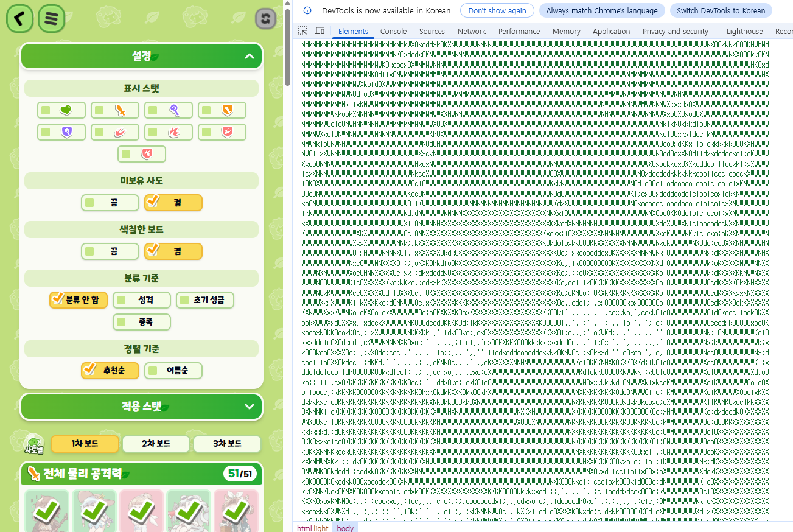Screen dimensions: 793x532
Task: Click the Don't show again button
Action: pos(497,10)
